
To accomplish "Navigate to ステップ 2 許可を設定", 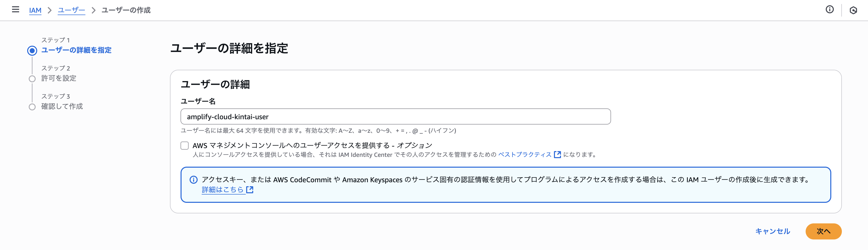I will [x=58, y=78].
